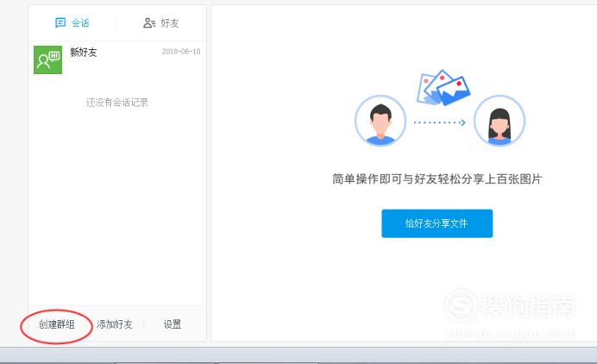The height and width of the screenshot is (364, 597).
Task: Click 添加好友 to add a friend
Action: tap(114, 324)
